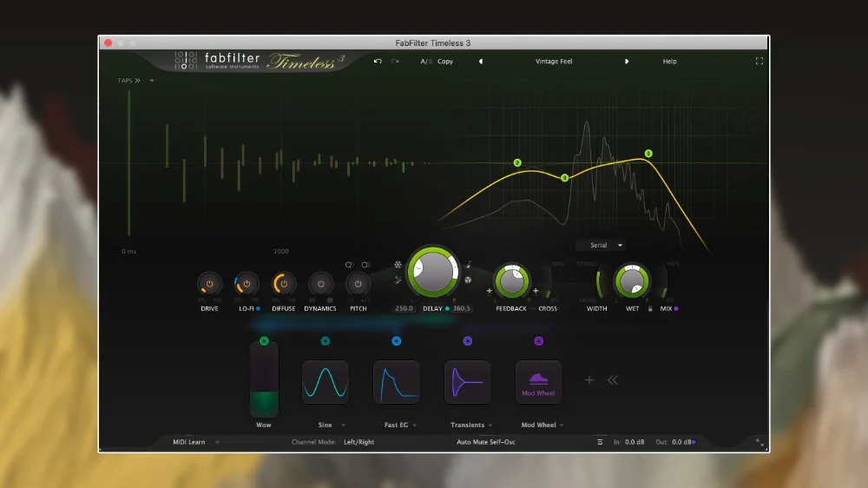This screenshot has width=868, height=488.
Task: Toggle the Diffuse power button
Action: click(284, 284)
